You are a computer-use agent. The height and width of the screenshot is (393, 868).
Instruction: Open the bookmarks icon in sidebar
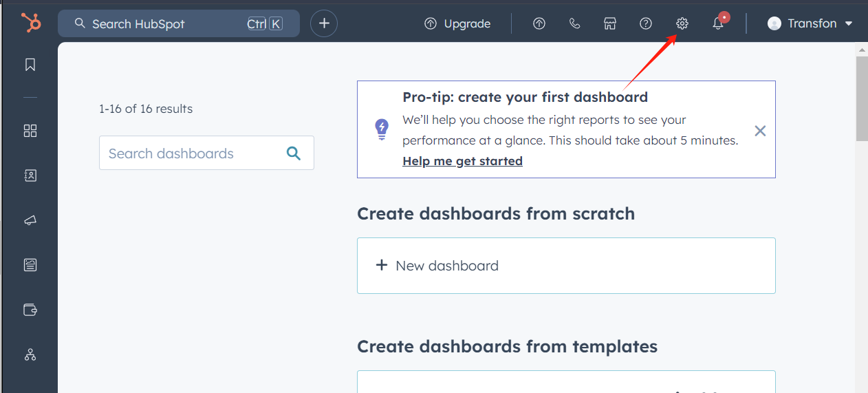coord(30,65)
